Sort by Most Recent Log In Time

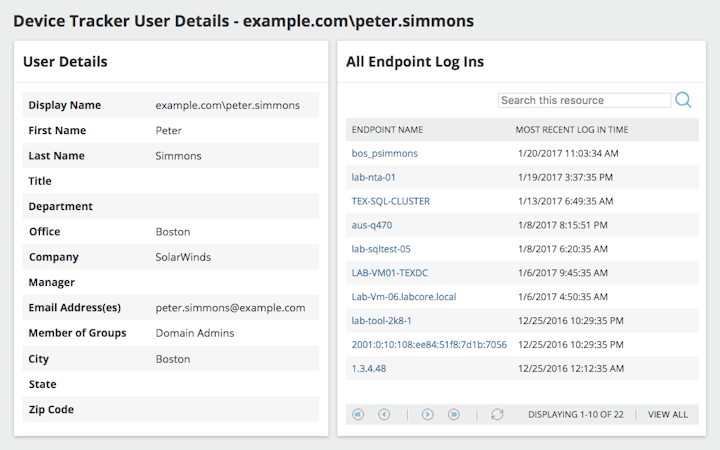[572, 130]
